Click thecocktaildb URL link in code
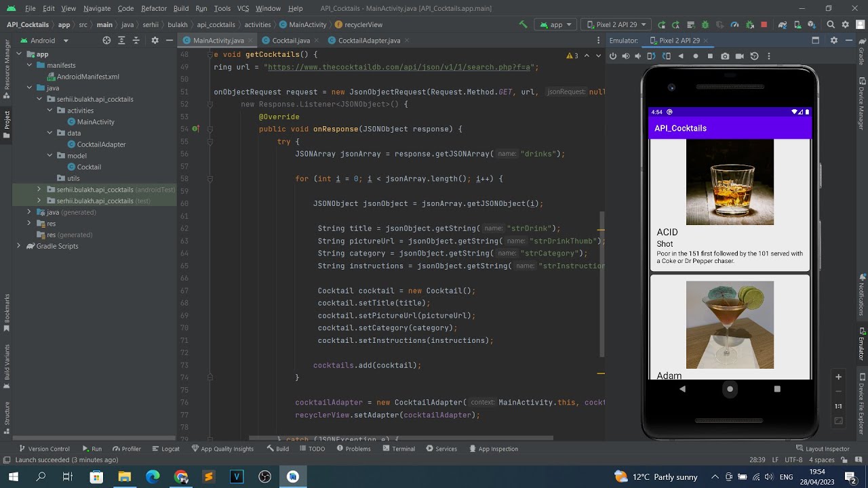The image size is (868, 488). coord(401,67)
